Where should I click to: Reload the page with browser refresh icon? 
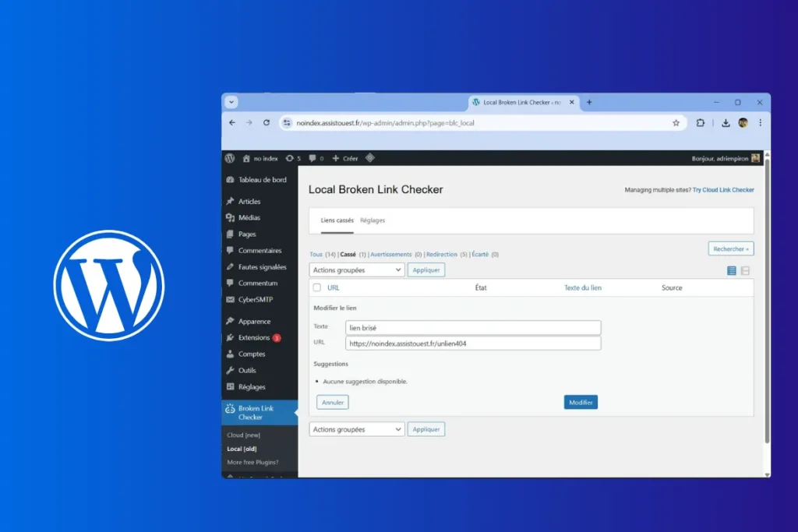point(267,123)
